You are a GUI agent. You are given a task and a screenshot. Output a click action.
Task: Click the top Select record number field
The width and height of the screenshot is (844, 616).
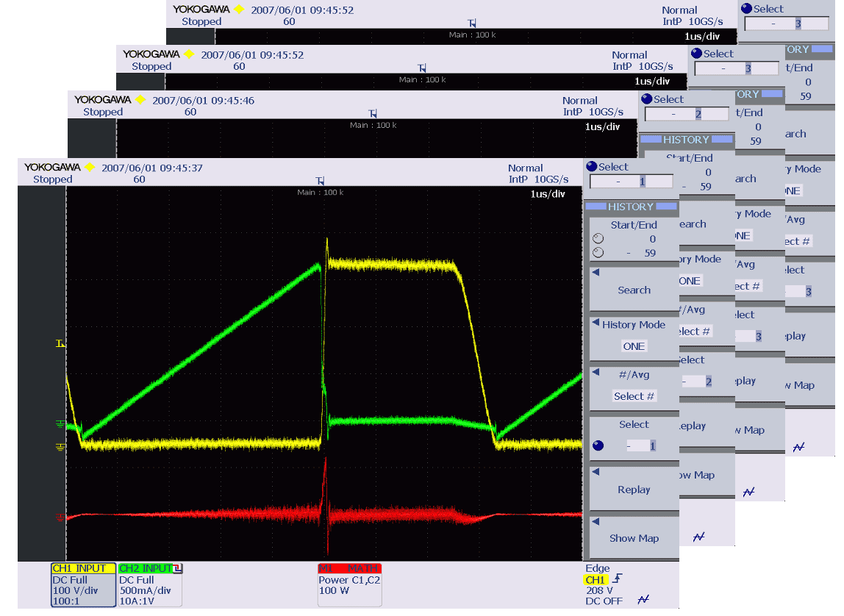(x=631, y=182)
